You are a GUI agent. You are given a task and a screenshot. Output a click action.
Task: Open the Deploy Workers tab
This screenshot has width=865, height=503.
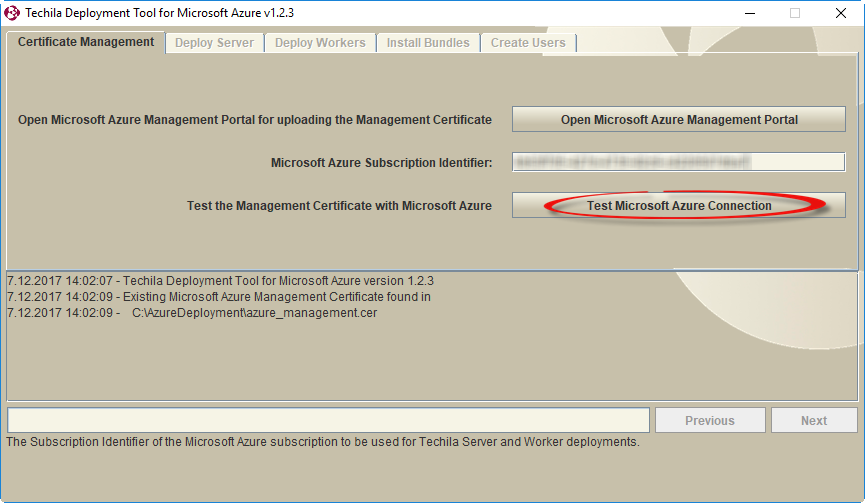click(320, 43)
